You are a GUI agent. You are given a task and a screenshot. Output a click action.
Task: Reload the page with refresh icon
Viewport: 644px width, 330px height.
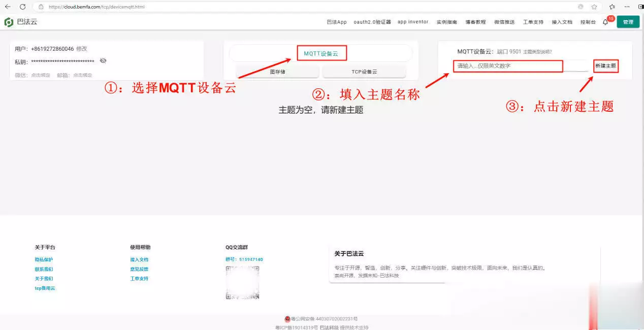tap(22, 7)
